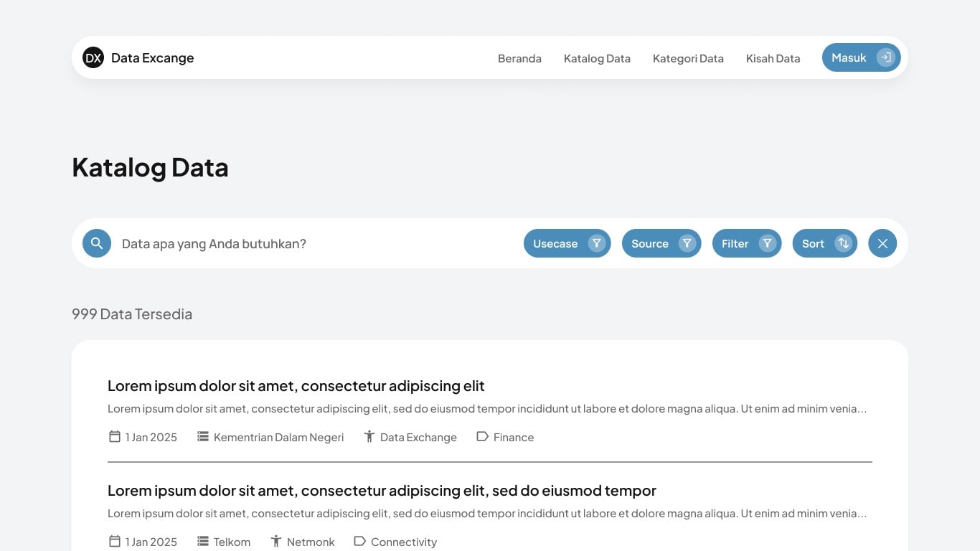Viewport: 980px width, 551px height.
Task: Go to Beranda in the navigation
Action: [x=519, y=58]
